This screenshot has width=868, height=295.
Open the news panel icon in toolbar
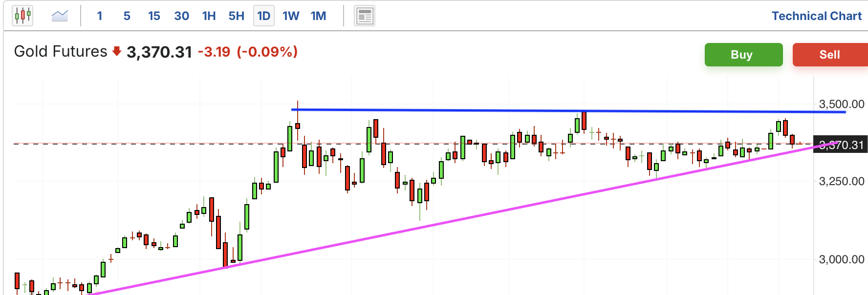coord(364,16)
